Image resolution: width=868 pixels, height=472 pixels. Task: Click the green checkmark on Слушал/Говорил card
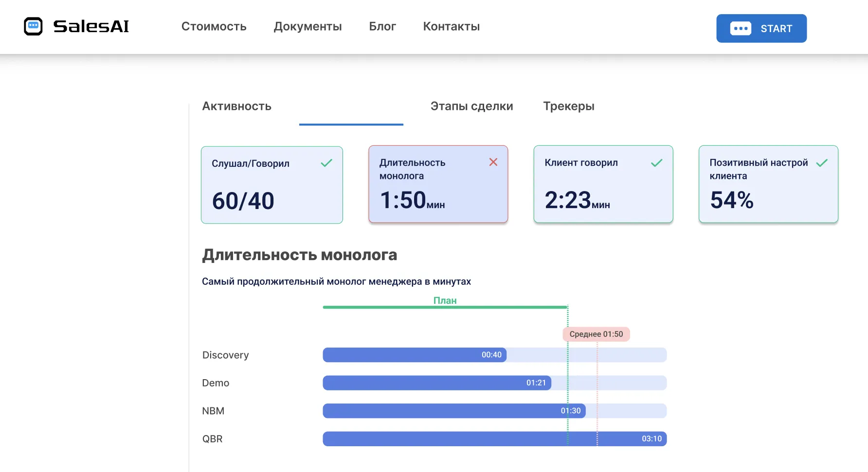326,163
